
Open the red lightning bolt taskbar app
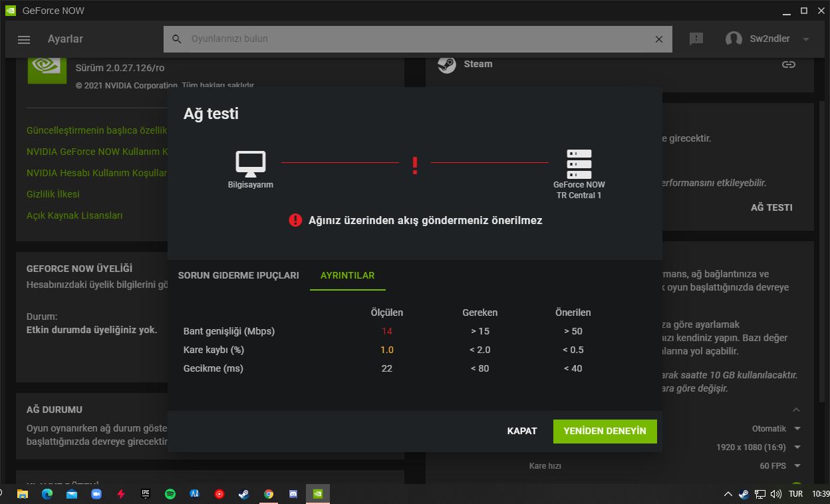coord(121,494)
